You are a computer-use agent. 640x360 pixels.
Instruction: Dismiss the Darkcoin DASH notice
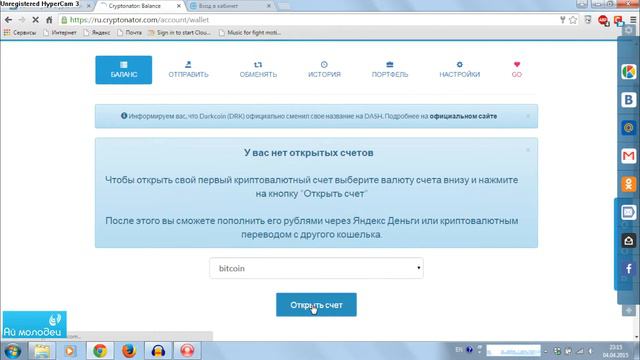tap(528, 116)
